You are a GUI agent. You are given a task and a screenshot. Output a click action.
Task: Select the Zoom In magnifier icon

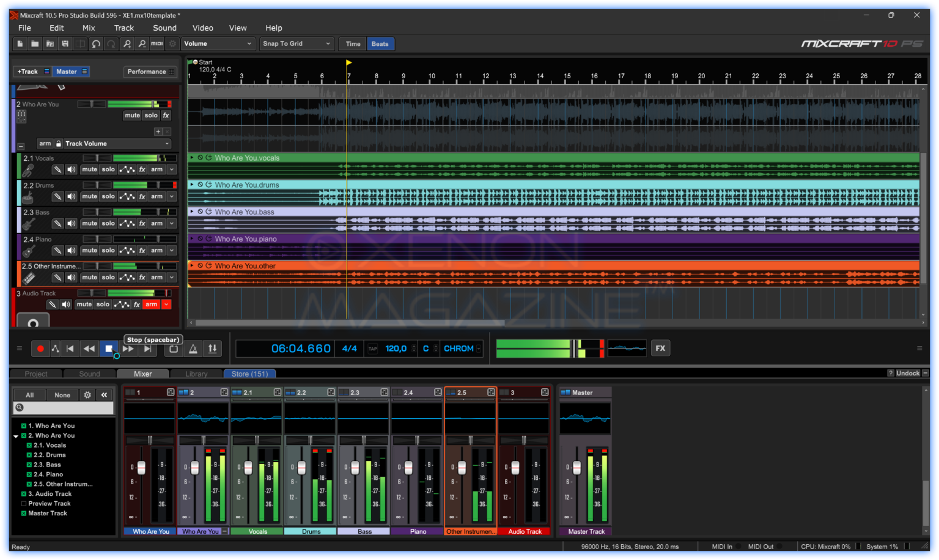[127, 43]
